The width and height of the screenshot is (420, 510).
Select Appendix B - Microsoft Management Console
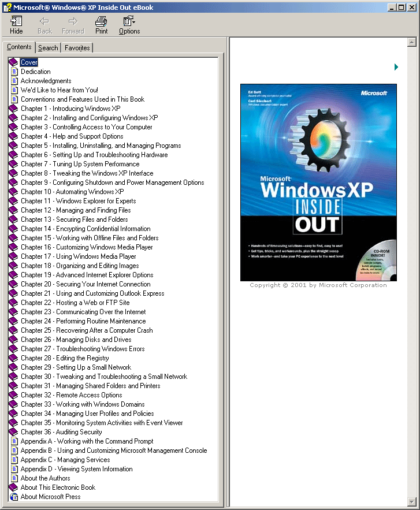[114, 450]
